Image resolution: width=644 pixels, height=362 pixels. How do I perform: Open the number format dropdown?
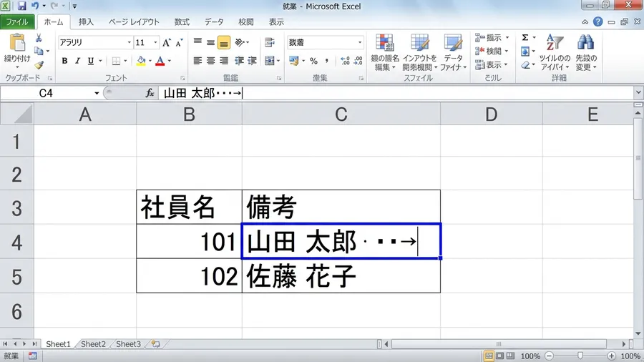coord(360,43)
